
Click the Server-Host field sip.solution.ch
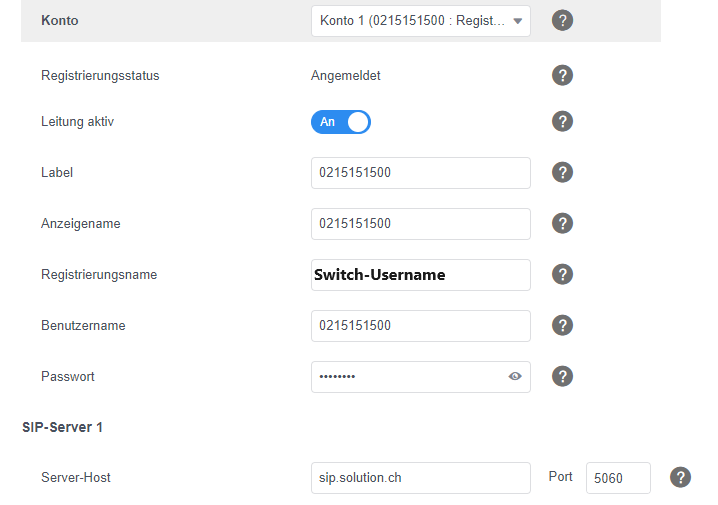(x=421, y=478)
